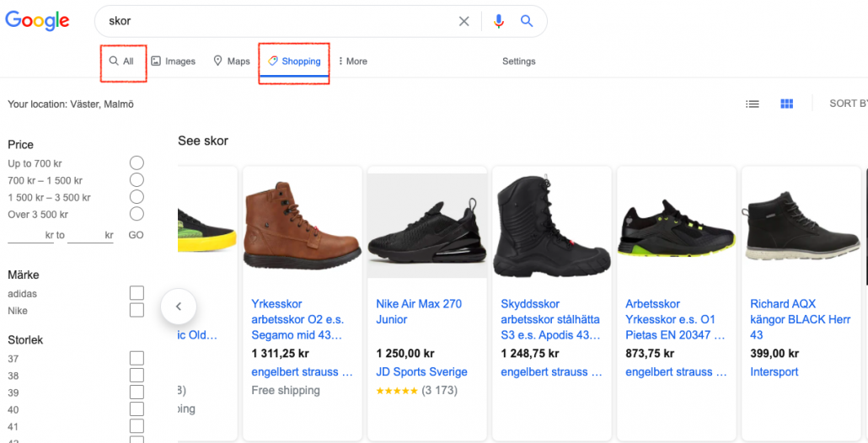The height and width of the screenshot is (443, 868).
Task: Open Nike Air Max 270 Junior link
Action: pos(419,312)
